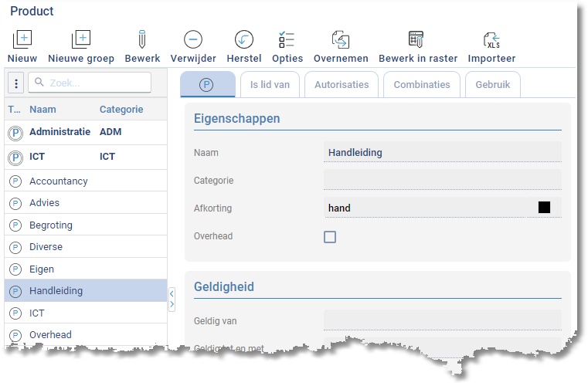This screenshot has height=386, width=588.
Task: Open Bewerk in raster grid editor
Action: click(x=417, y=40)
